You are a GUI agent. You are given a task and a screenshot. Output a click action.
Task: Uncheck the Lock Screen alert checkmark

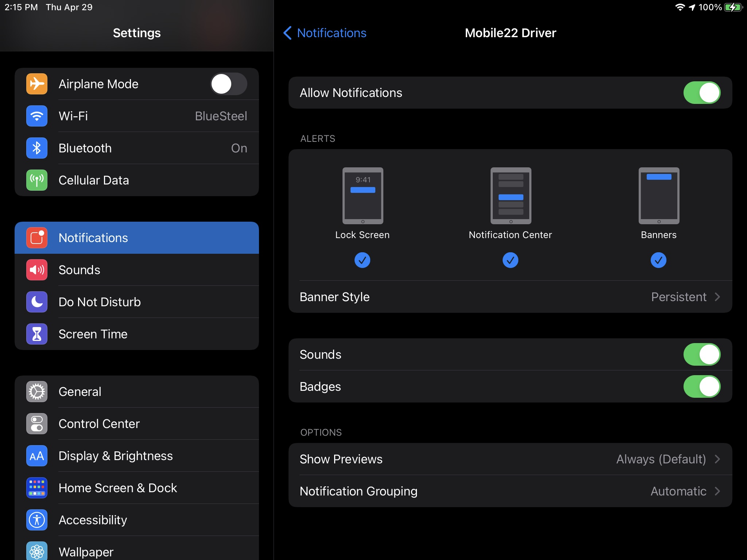[x=362, y=260]
